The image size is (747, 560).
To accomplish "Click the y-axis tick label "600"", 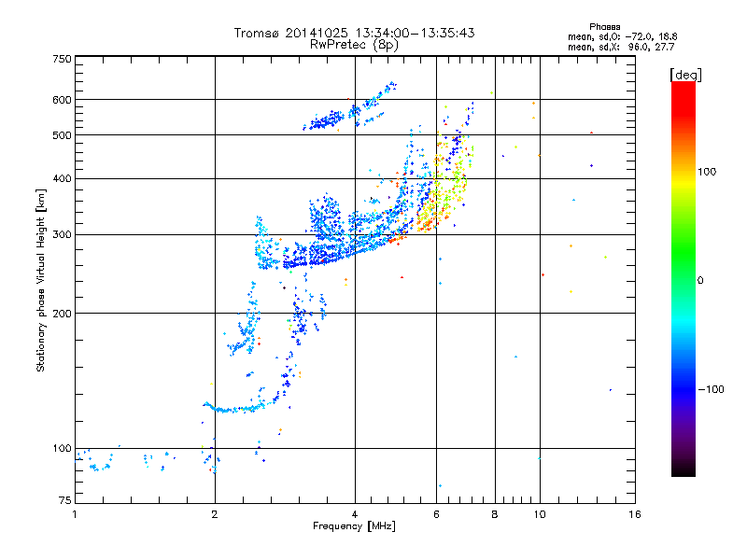I will point(62,100).
